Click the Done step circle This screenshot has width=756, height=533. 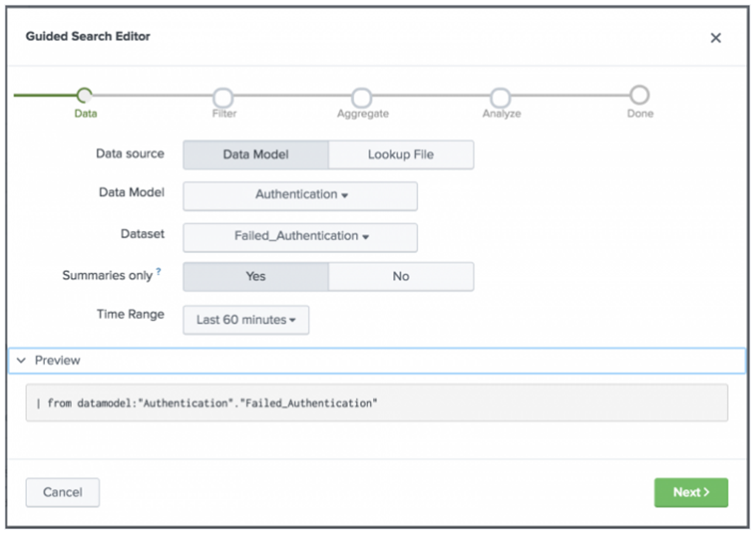(x=639, y=96)
